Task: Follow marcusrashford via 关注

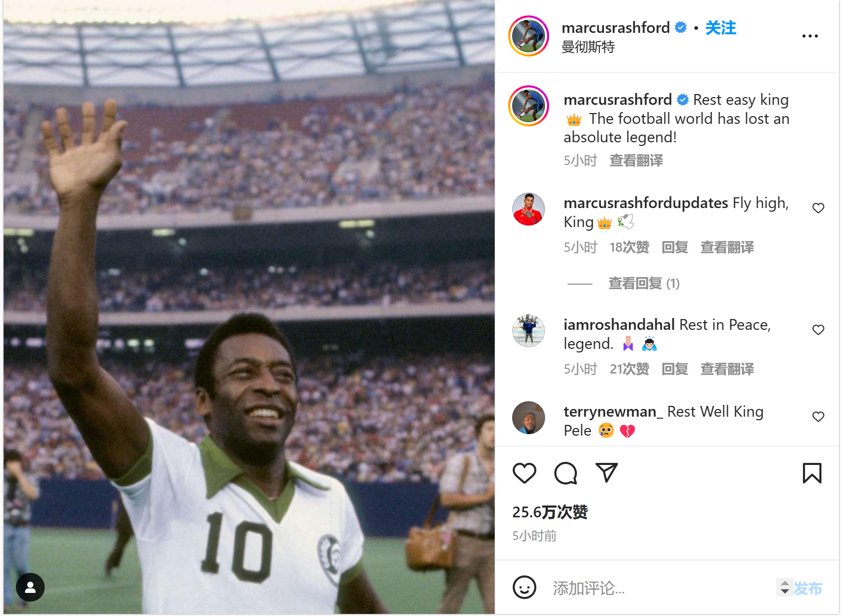Action: [x=720, y=28]
